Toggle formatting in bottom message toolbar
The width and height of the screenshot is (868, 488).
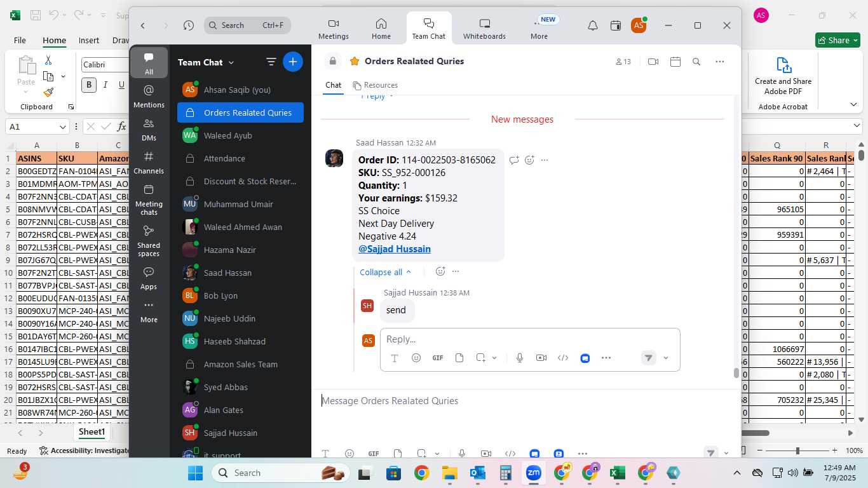point(325,454)
